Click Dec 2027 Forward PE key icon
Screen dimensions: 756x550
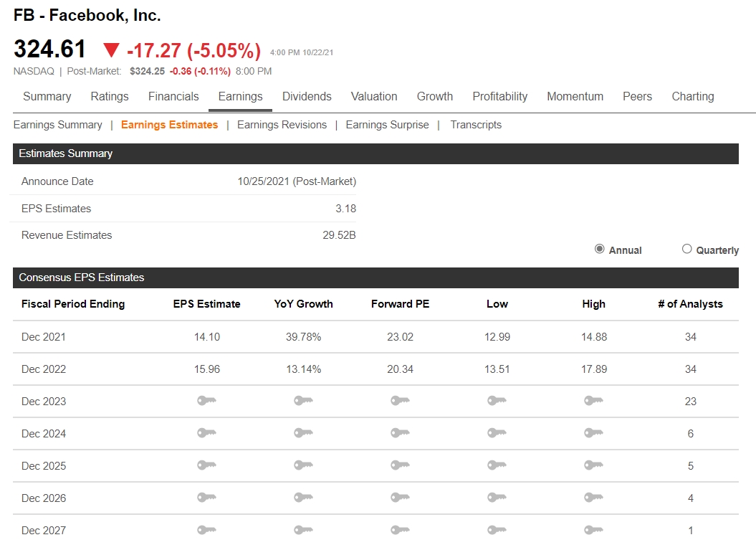pyautogui.click(x=400, y=530)
